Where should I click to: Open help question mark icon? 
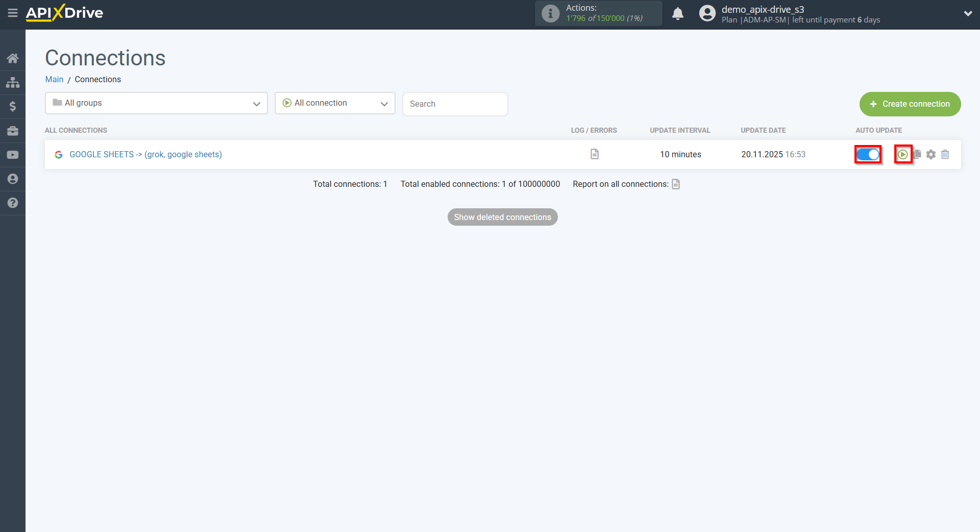[13, 203]
